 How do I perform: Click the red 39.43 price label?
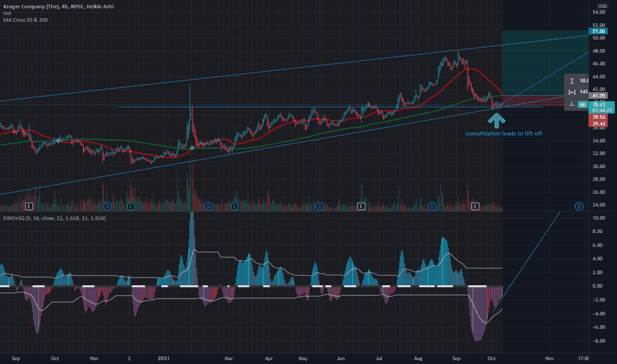[598, 124]
